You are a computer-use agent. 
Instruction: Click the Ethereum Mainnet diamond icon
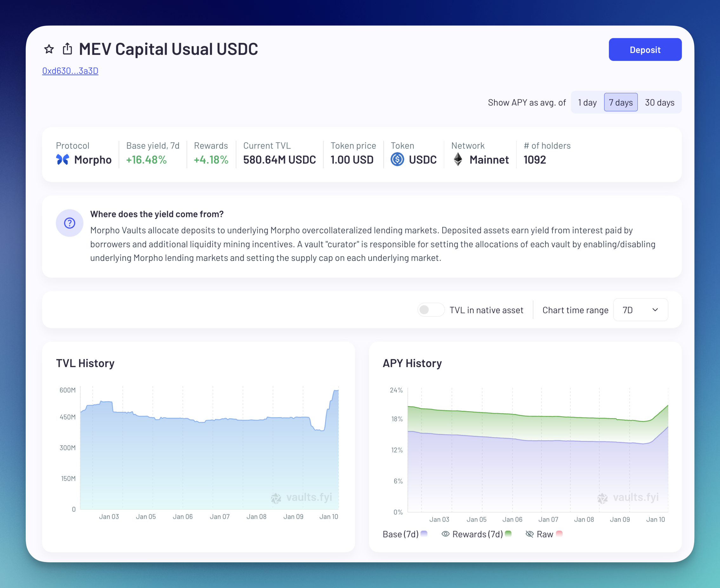[458, 159]
